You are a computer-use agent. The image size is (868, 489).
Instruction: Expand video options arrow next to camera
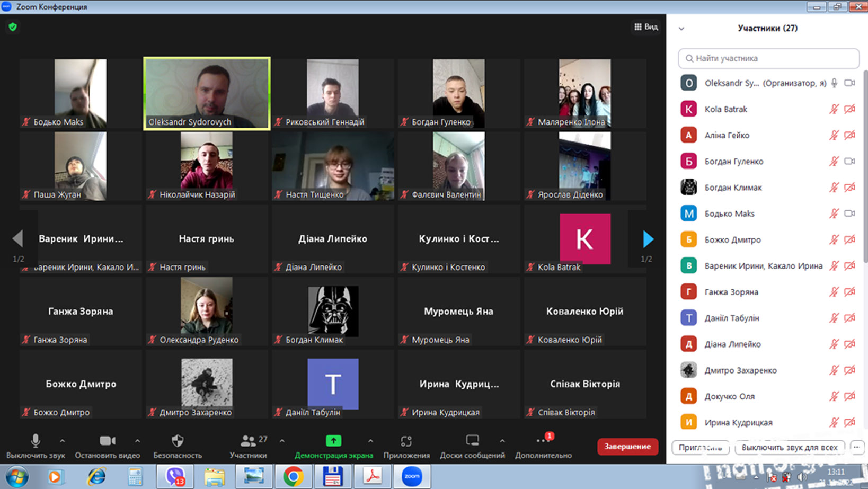point(137,441)
